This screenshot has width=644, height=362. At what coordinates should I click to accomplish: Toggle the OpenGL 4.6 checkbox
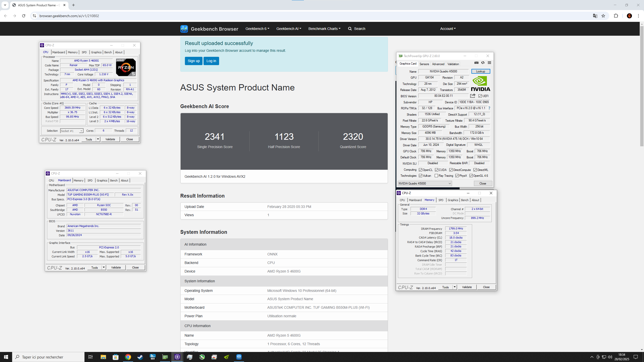pyautogui.click(x=471, y=176)
